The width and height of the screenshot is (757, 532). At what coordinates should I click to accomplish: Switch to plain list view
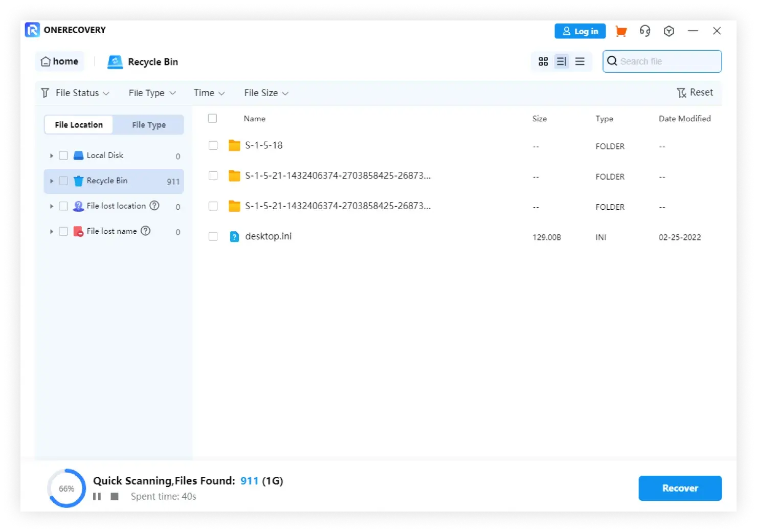pyautogui.click(x=580, y=61)
